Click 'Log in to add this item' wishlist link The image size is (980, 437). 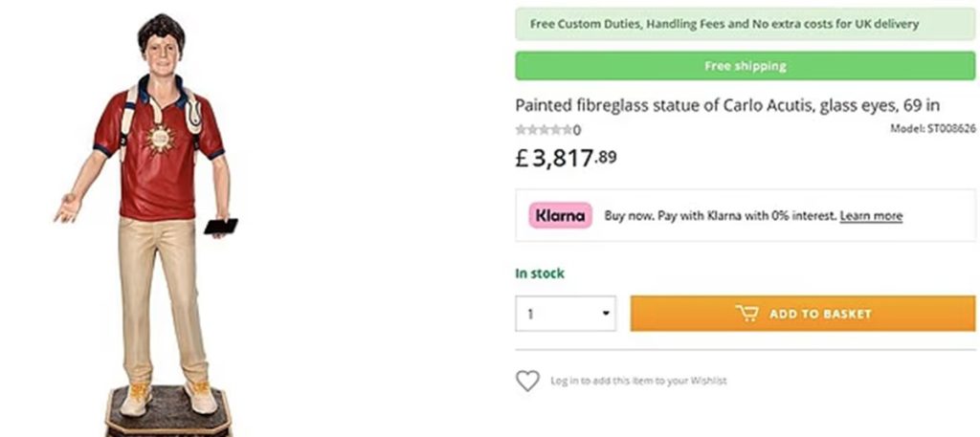[638, 381]
